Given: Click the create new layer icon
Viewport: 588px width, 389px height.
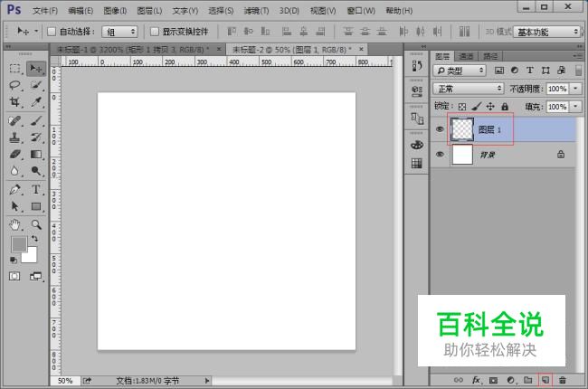Looking at the screenshot, I should tap(545, 380).
